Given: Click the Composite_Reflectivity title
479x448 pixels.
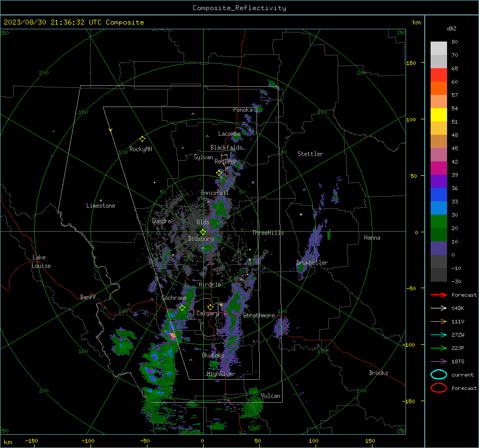Looking at the screenshot, I should (240, 8).
